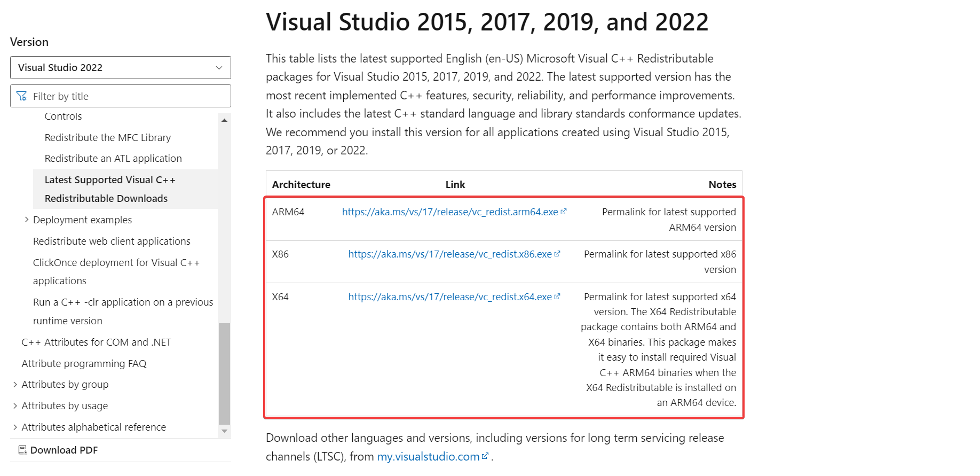Screen dimensions: 980x476
Task: Click the Visual Studio 2015, 2017, 2019, and 2022 heading
Action: click(487, 22)
